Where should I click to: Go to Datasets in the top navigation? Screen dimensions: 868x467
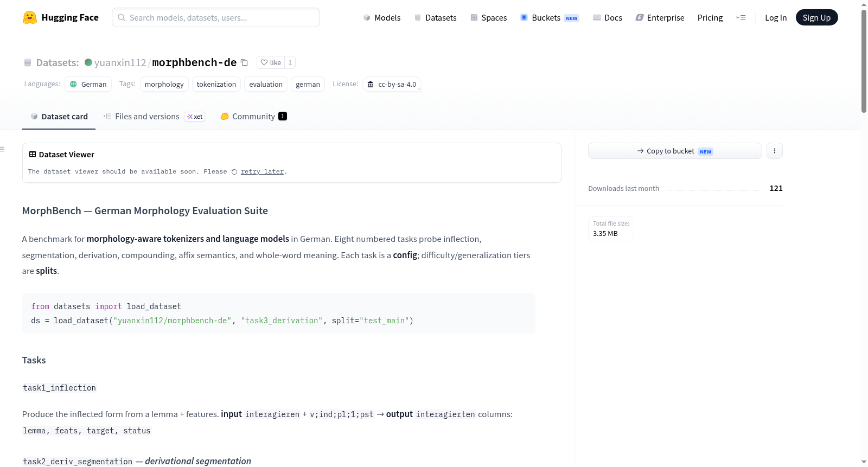click(x=436, y=18)
